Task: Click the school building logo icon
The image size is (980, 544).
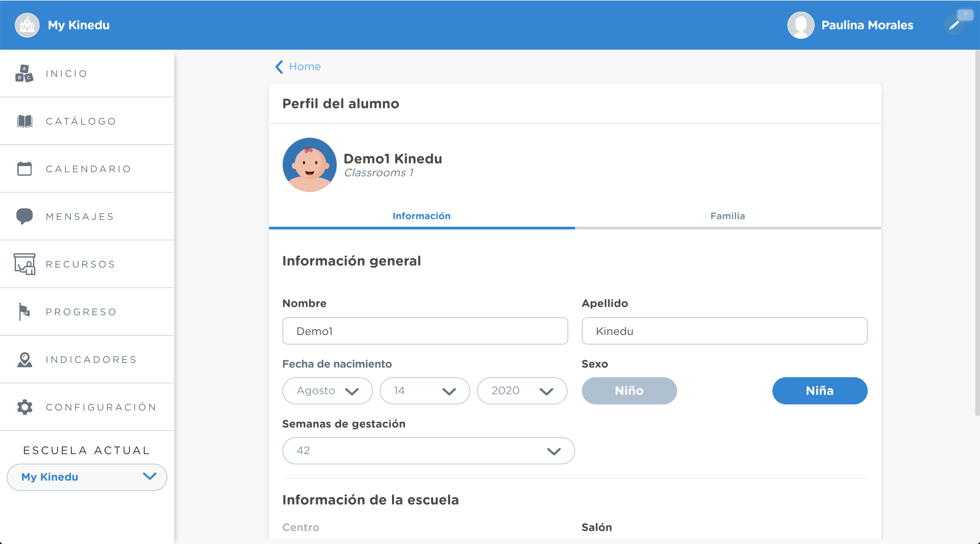Action: coord(27,25)
